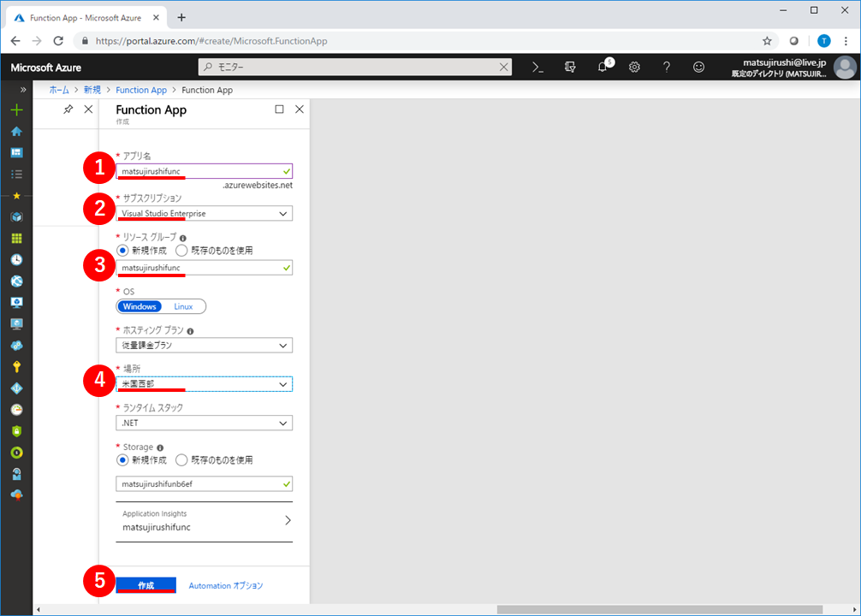Image resolution: width=861 pixels, height=616 pixels.
Task: Open the green grid Resource groups icon
Action: tap(16, 239)
